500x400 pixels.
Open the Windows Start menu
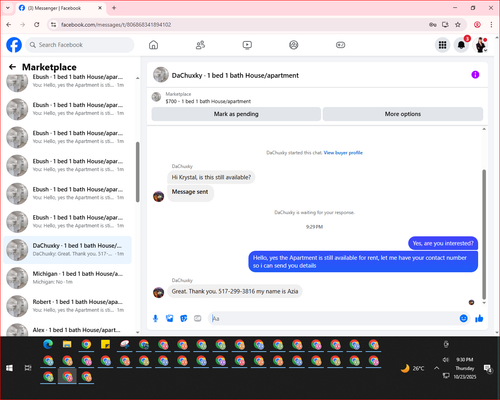(9, 368)
